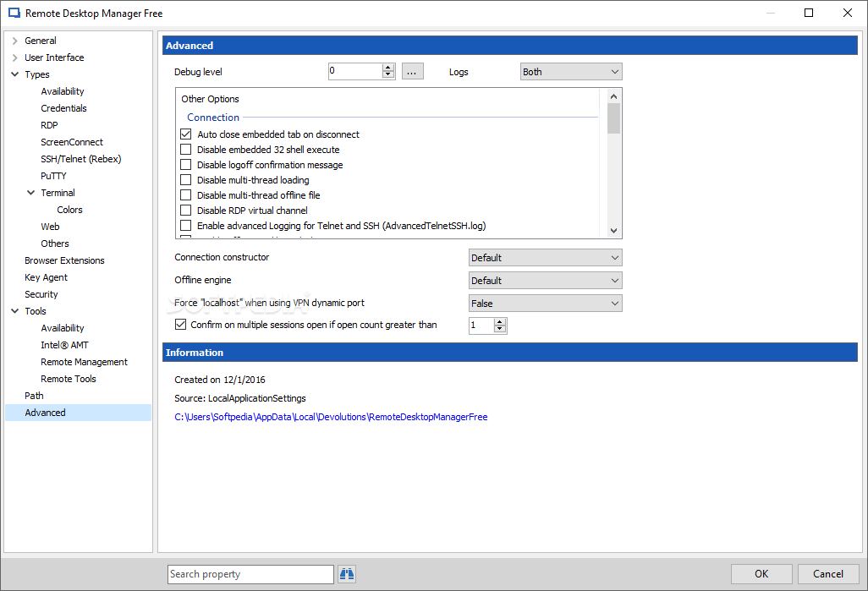Click the Terminal tree item
868x591 pixels.
click(x=58, y=193)
